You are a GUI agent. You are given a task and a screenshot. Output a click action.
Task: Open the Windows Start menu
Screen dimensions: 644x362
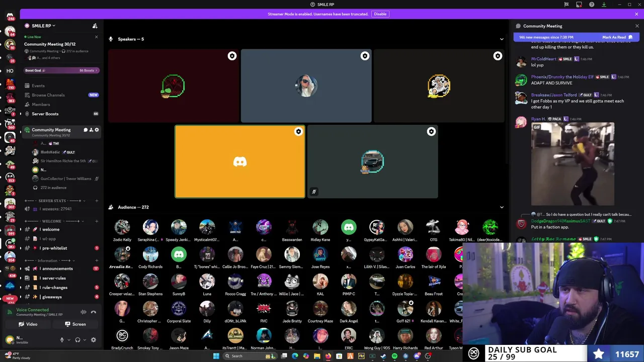click(216, 356)
